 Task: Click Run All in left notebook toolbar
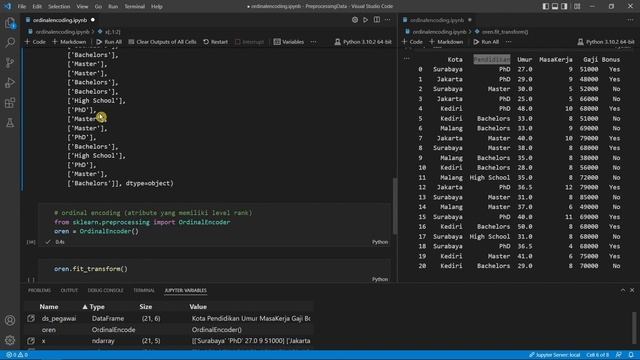coord(109,42)
